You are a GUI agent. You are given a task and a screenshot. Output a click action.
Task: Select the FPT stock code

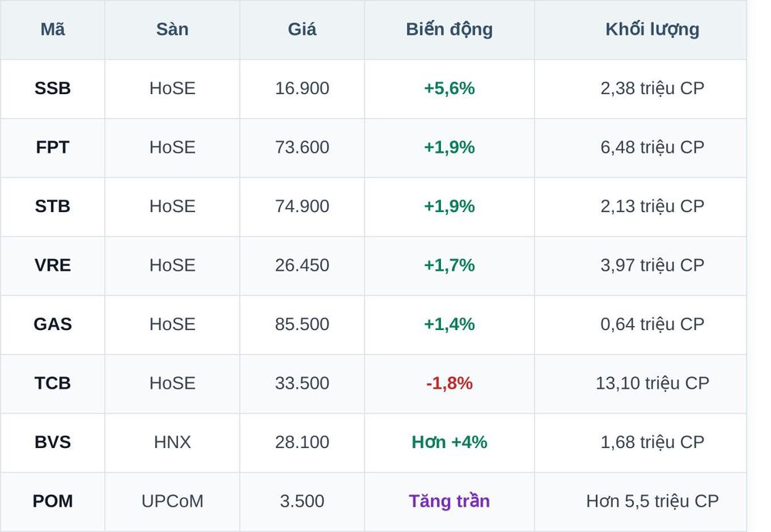[x=52, y=147]
